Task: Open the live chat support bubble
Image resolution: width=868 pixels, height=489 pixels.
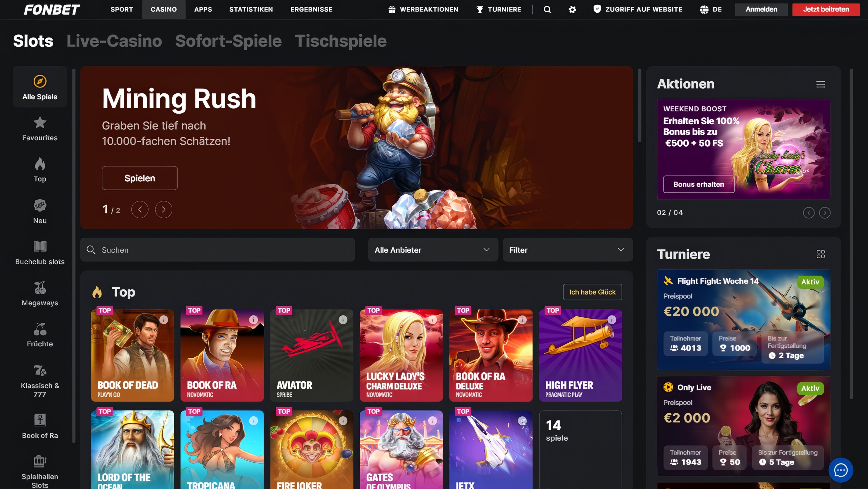Action: click(x=841, y=470)
